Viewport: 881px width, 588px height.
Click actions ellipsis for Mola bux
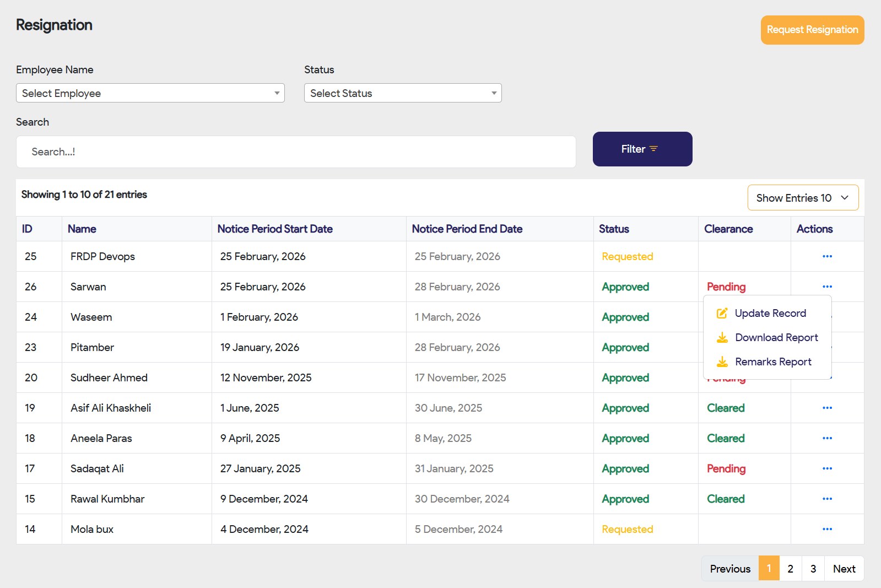coord(827,529)
